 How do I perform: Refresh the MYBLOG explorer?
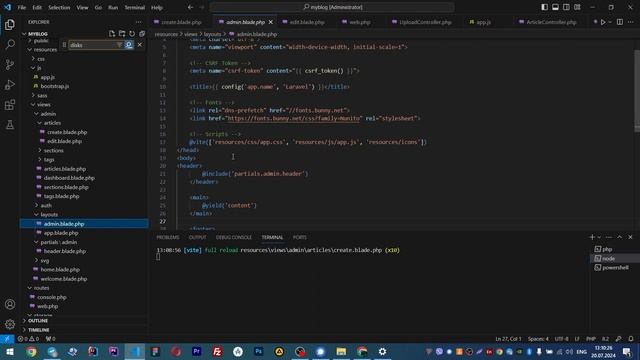click(132, 33)
